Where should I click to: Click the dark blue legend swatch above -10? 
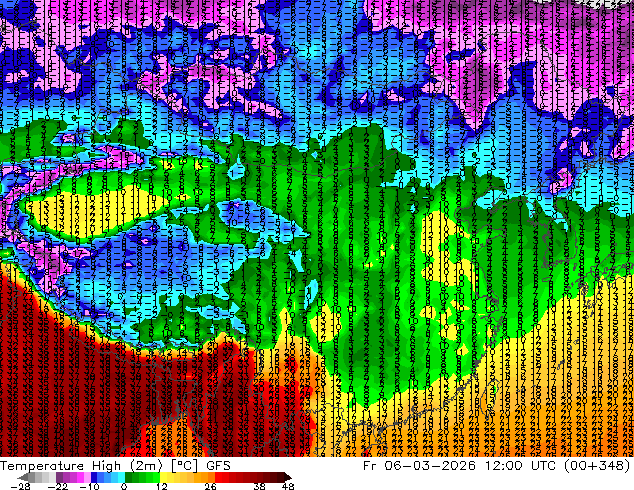coord(94,477)
